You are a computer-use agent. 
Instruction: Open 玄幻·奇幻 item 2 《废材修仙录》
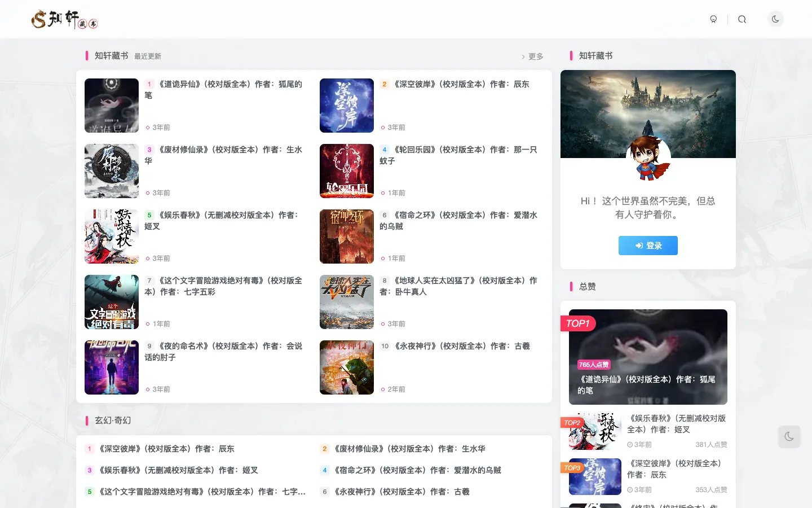[x=409, y=449]
